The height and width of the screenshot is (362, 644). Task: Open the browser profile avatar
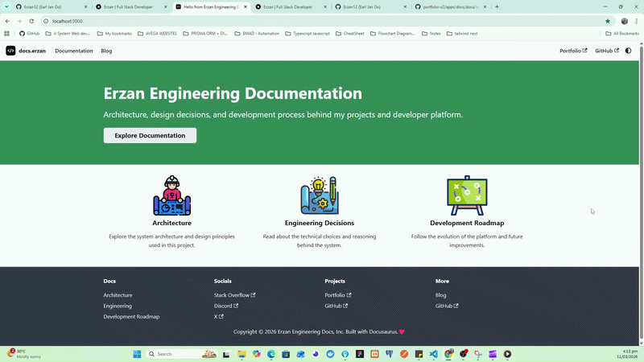click(x=625, y=21)
